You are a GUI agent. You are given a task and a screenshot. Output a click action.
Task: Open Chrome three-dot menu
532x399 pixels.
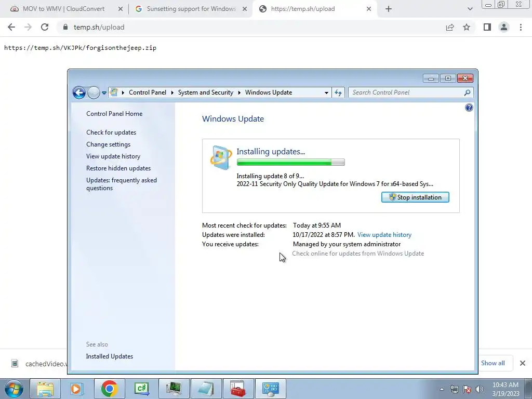(521, 27)
